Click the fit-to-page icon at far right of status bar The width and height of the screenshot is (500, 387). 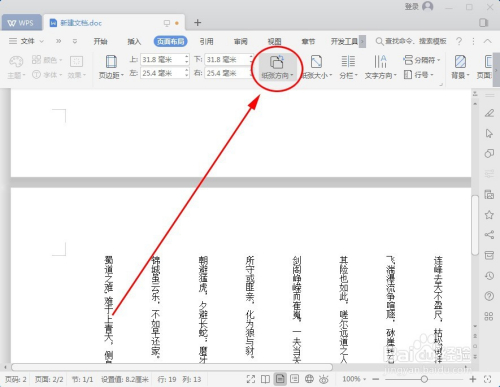point(488,379)
